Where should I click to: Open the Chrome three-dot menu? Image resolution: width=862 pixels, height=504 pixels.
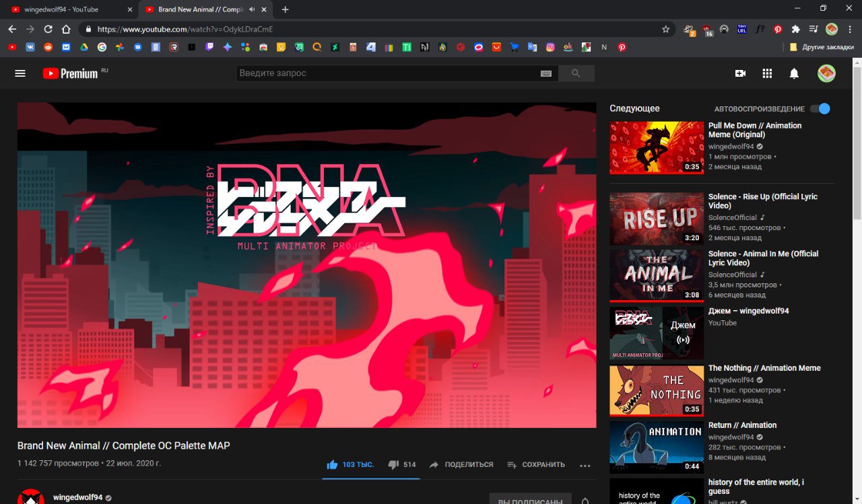850,29
